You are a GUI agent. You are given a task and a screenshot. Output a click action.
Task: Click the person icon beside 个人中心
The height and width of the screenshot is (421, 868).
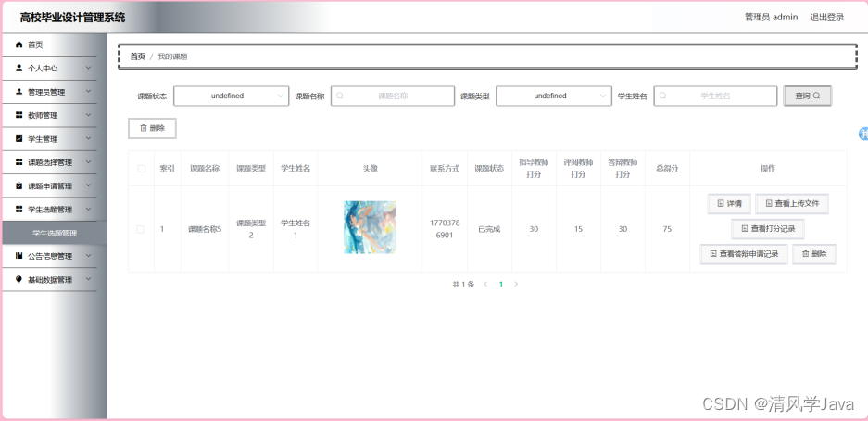(19, 68)
